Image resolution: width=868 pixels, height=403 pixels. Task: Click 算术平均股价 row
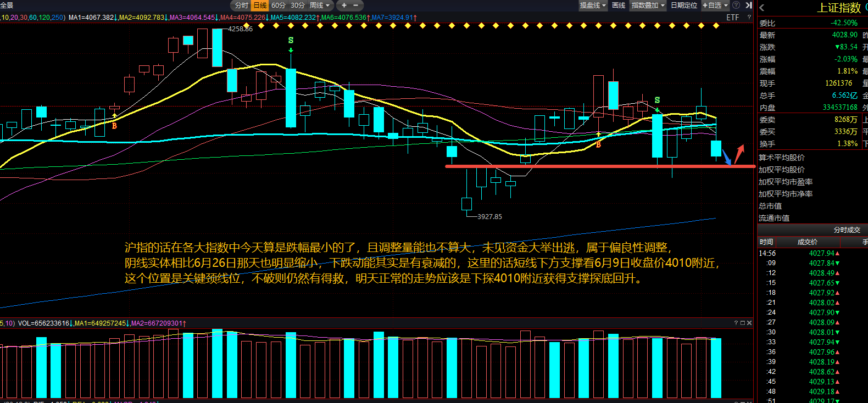pos(813,158)
